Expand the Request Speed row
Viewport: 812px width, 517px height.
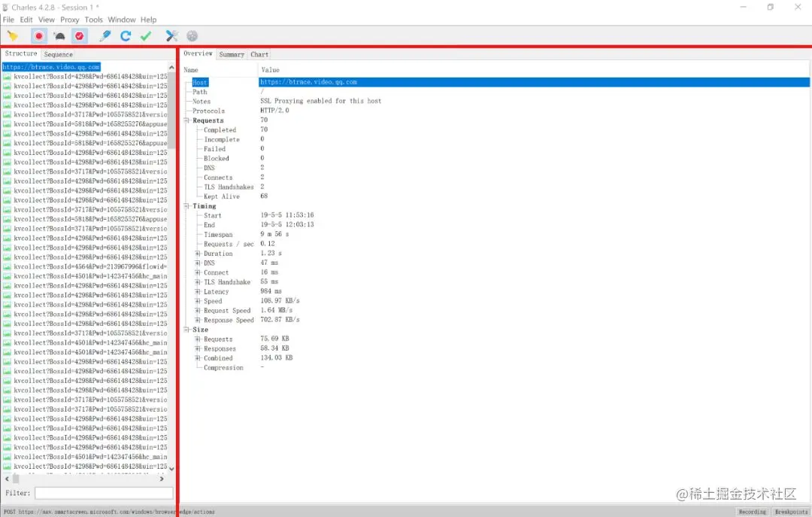(x=197, y=311)
